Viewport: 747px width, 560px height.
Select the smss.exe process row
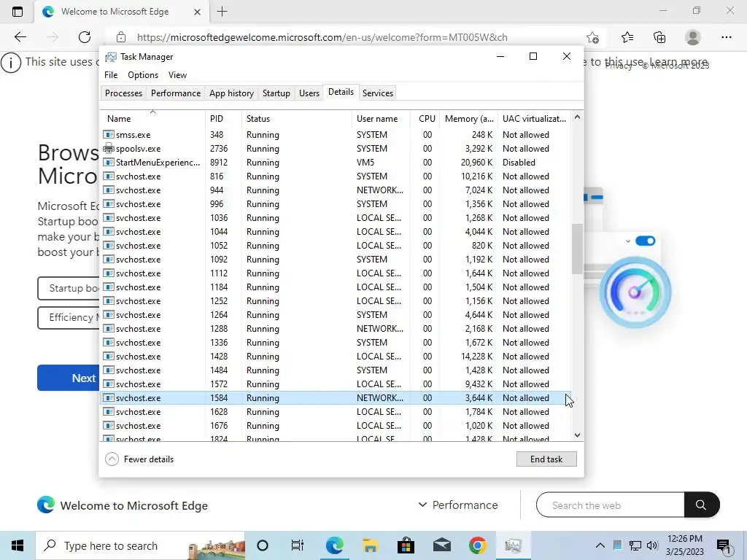[x=336, y=135]
